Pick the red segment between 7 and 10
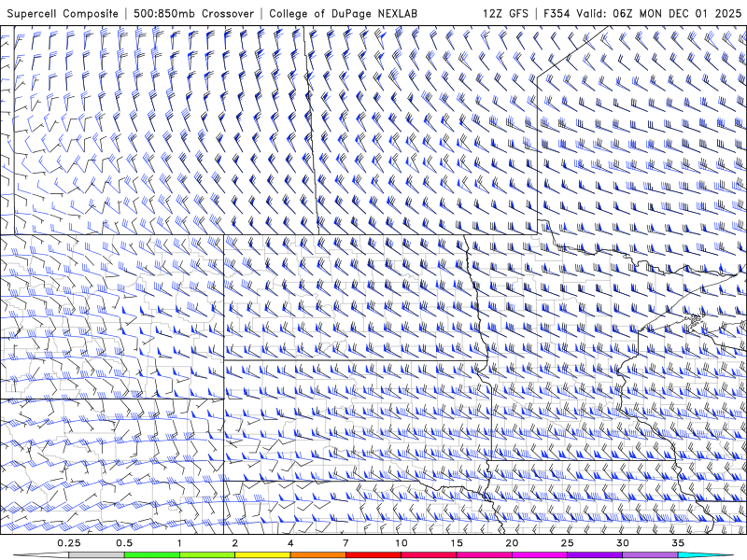Image resolution: width=747 pixels, height=560 pixels. [373, 555]
